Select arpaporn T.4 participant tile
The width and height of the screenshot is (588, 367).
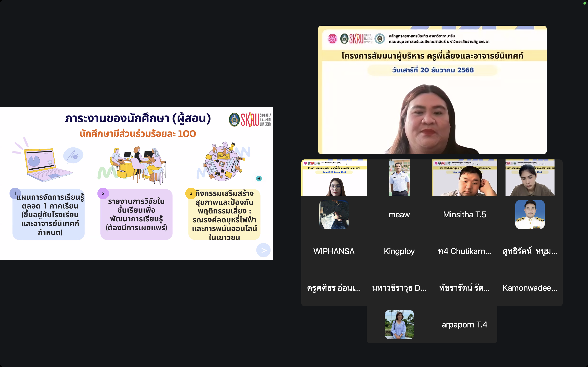[464, 325]
